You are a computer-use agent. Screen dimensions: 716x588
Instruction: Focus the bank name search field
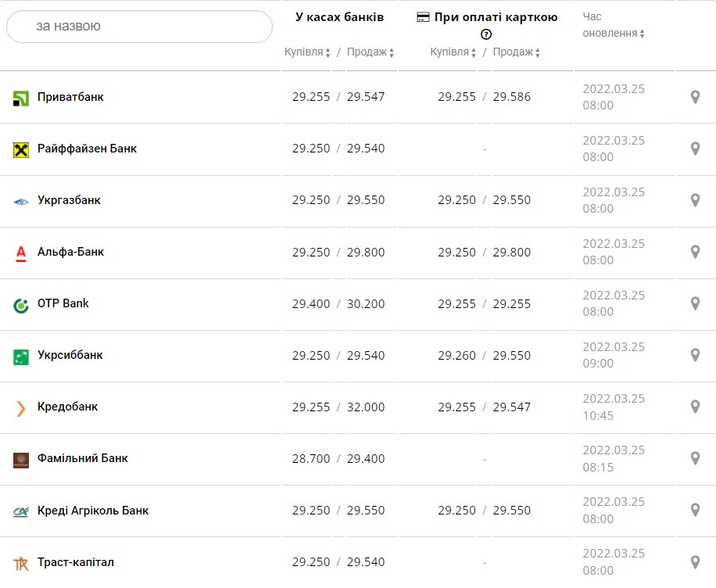(139, 27)
